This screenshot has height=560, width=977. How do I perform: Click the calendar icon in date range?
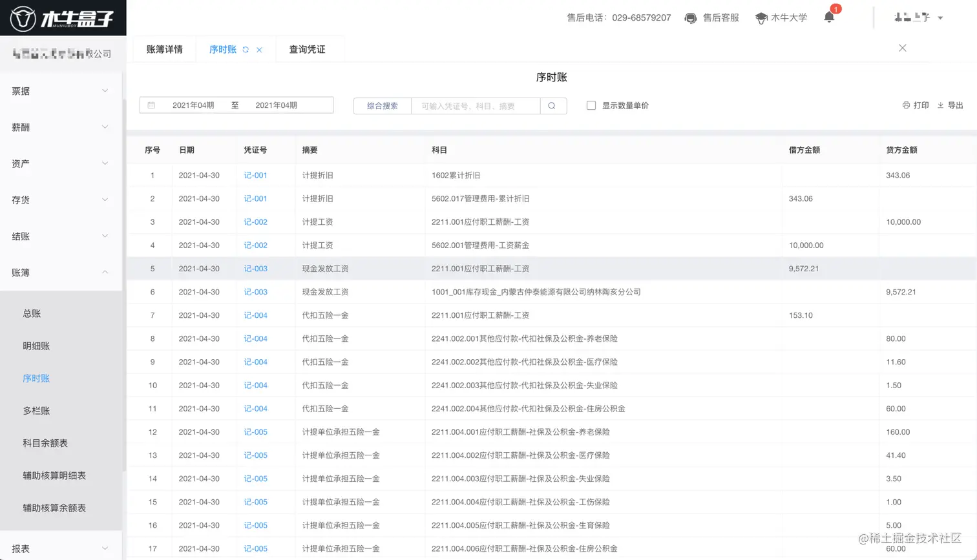tap(151, 105)
